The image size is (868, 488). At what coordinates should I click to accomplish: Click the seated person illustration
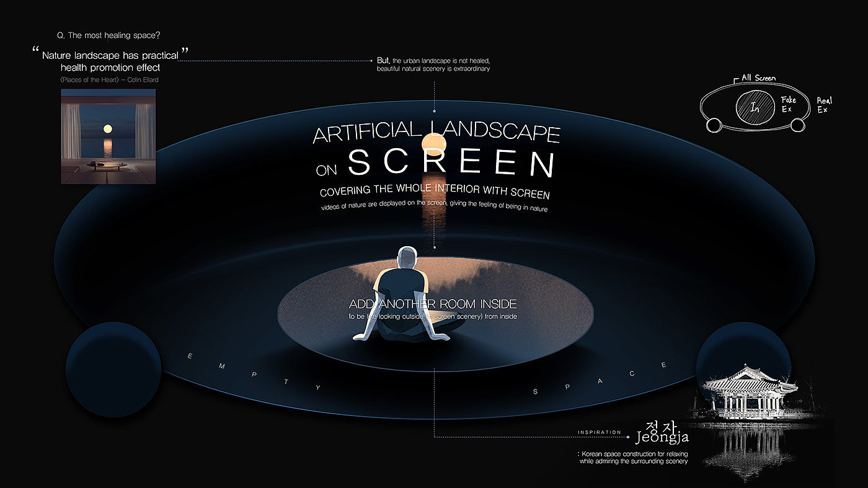click(407, 295)
